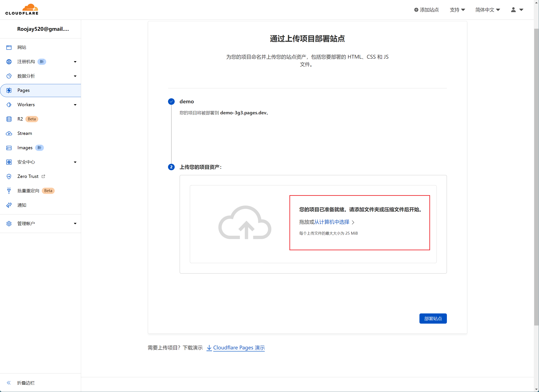
Task: Open the 简体中文 language dropdown
Action: (x=488, y=10)
